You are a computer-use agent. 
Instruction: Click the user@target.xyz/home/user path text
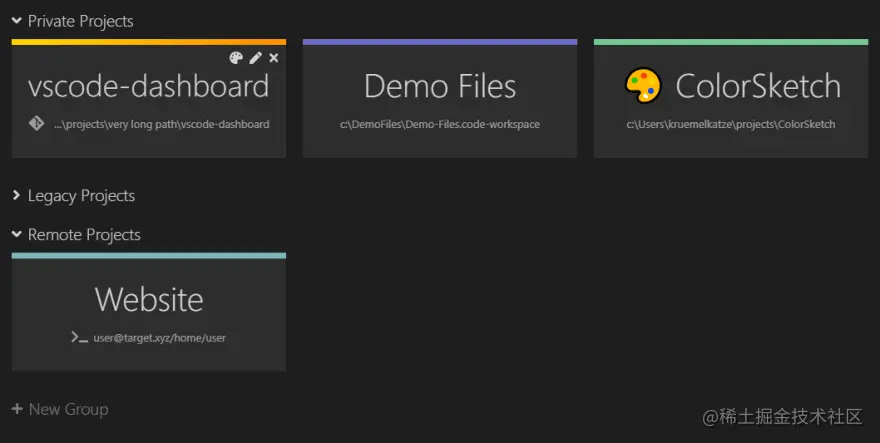160,338
